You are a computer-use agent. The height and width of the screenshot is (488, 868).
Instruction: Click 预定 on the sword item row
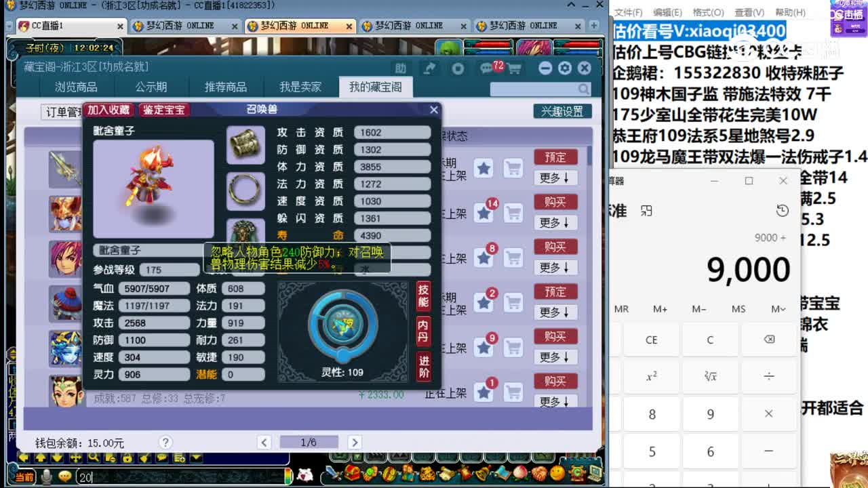point(555,157)
